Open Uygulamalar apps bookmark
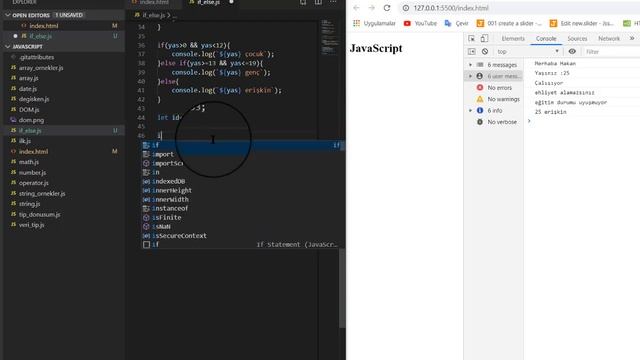The height and width of the screenshot is (360, 640). click(374, 23)
